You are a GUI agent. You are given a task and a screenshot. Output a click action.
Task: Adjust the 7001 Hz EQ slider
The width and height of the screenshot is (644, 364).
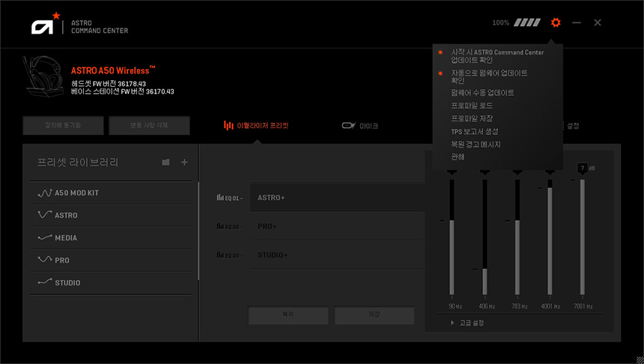tap(583, 236)
